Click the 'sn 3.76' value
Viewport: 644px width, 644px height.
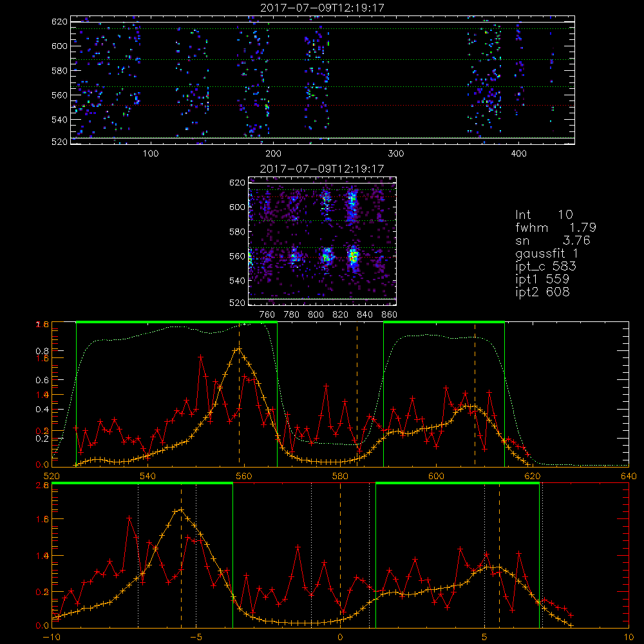553,240
